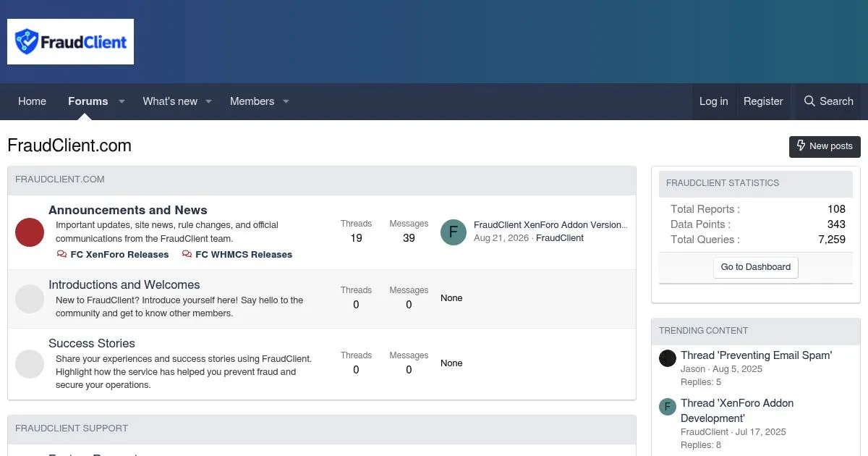Image resolution: width=868 pixels, height=456 pixels.
Task: Open the FraudClient 'F' avatar in Announcements row
Action: pyautogui.click(x=454, y=232)
